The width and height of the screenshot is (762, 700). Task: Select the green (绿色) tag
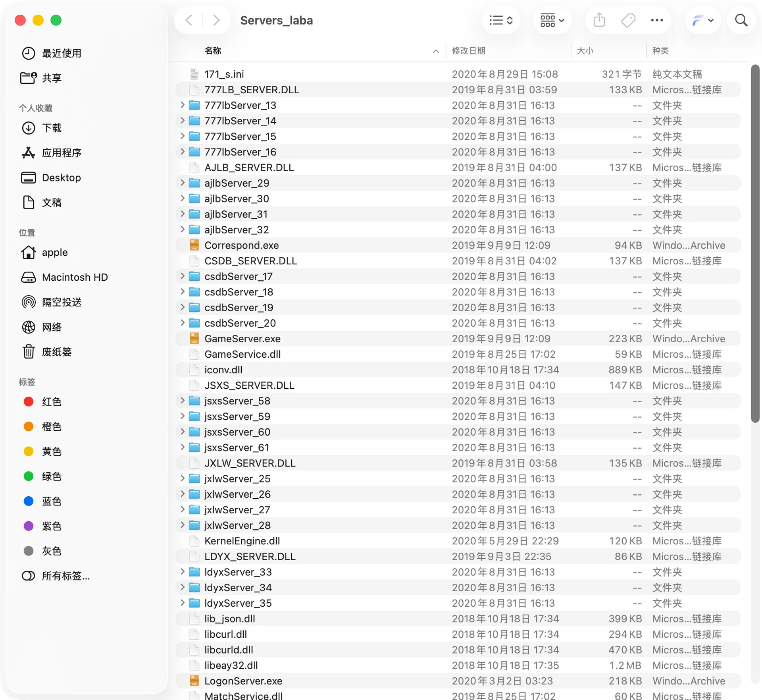tap(42, 476)
